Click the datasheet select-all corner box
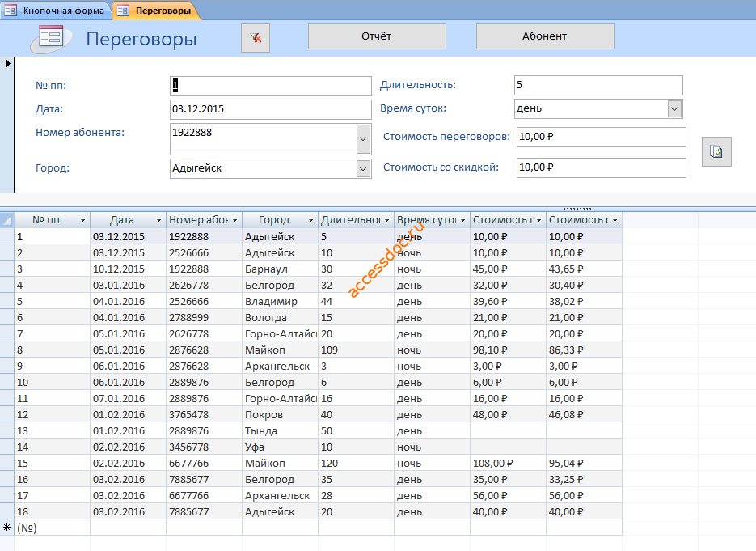 pos(6,220)
